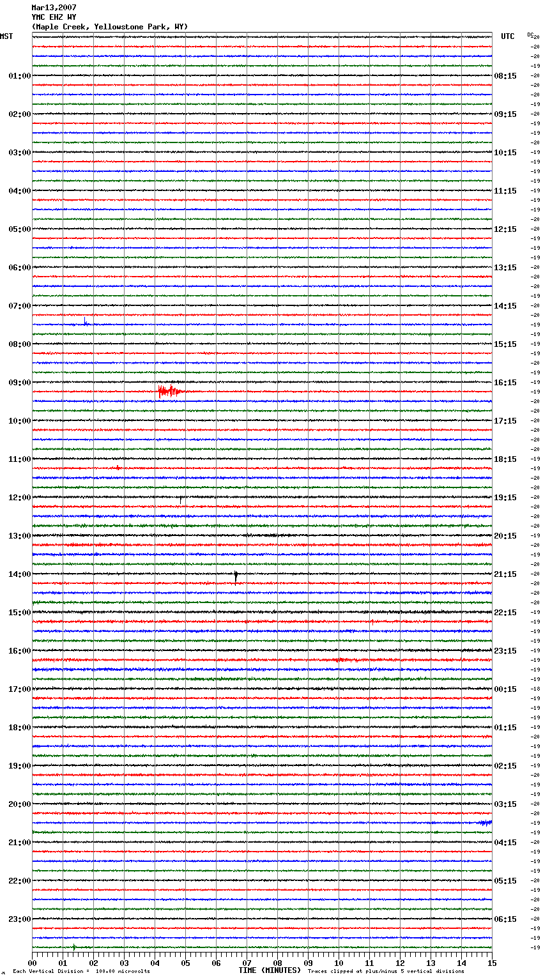
Task: Select the 11:00 MST time label
Action: coord(20,459)
